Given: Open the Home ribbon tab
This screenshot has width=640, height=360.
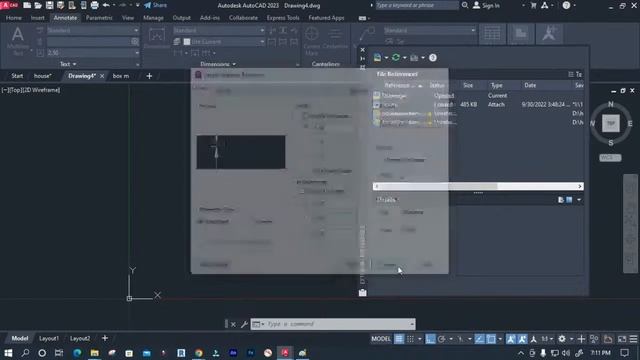Looking at the screenshot, I should click(x=13, y=18).
